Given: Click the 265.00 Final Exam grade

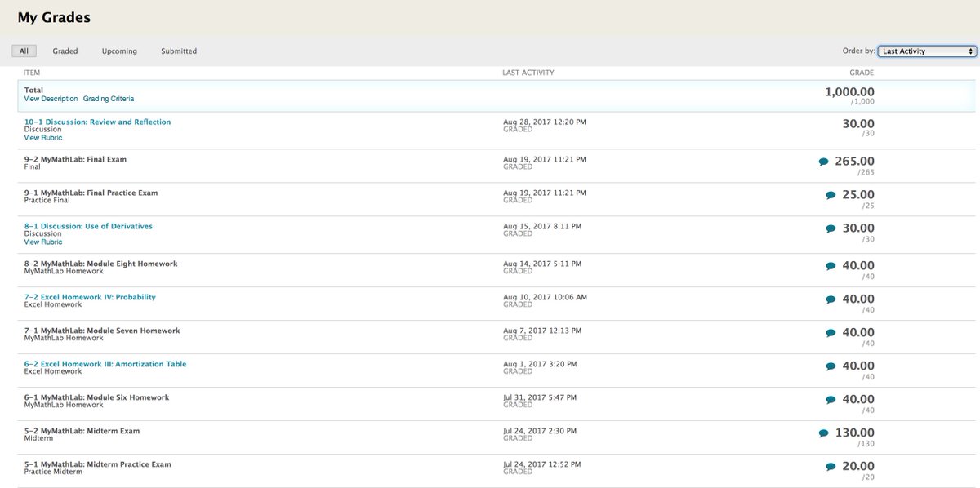Looking at the screenshot, I should pyautogui.click(x=854, y=162).
